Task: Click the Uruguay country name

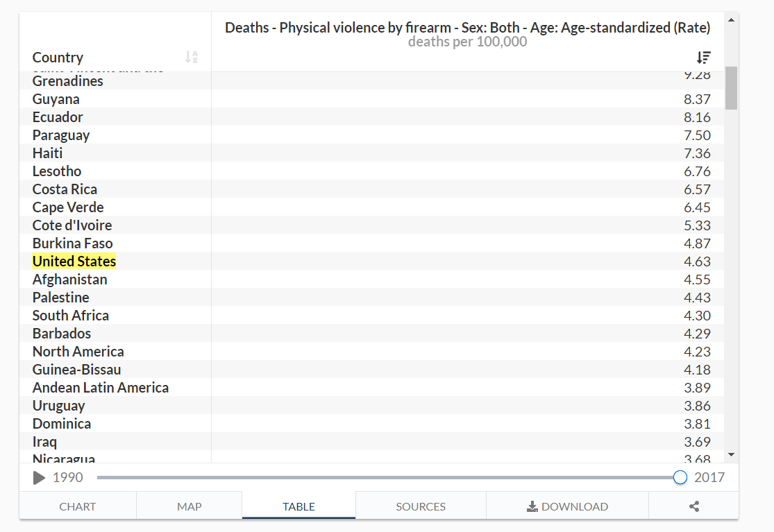Action: click(x=59, y=406)
